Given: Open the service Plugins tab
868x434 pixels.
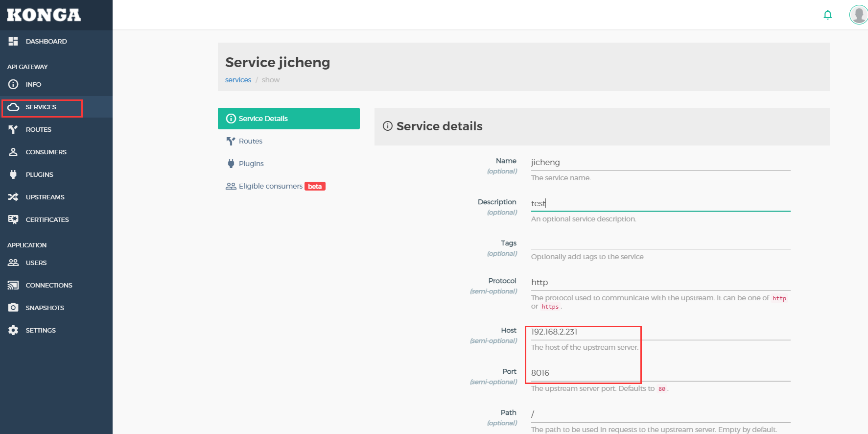Looking at the screenshot, I should pyautogui.click(x=251, y=164).
